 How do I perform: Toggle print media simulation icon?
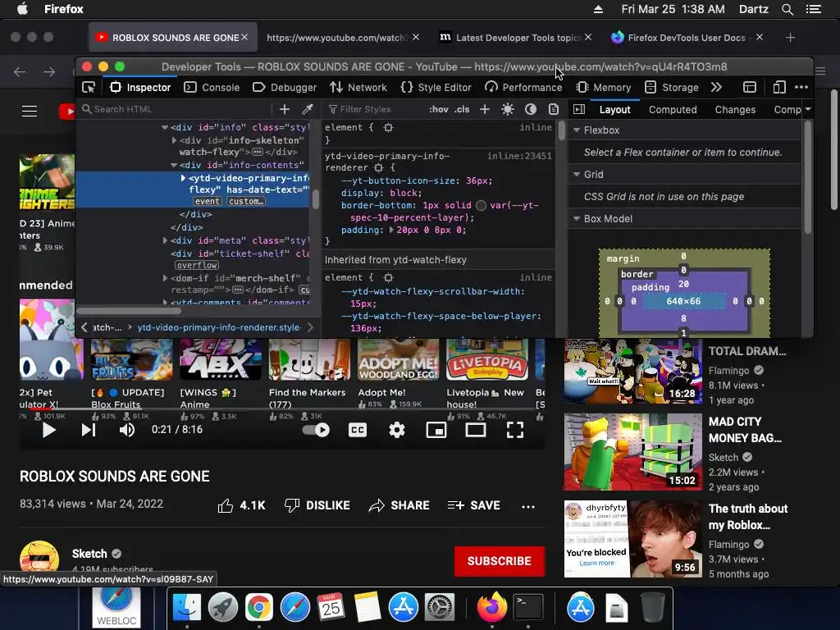(x=554, y=109)
